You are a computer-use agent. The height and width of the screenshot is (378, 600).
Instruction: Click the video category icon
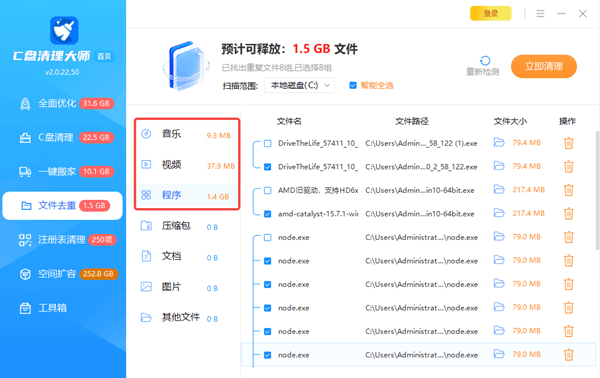pyautogui.click(x=146, y=165)
